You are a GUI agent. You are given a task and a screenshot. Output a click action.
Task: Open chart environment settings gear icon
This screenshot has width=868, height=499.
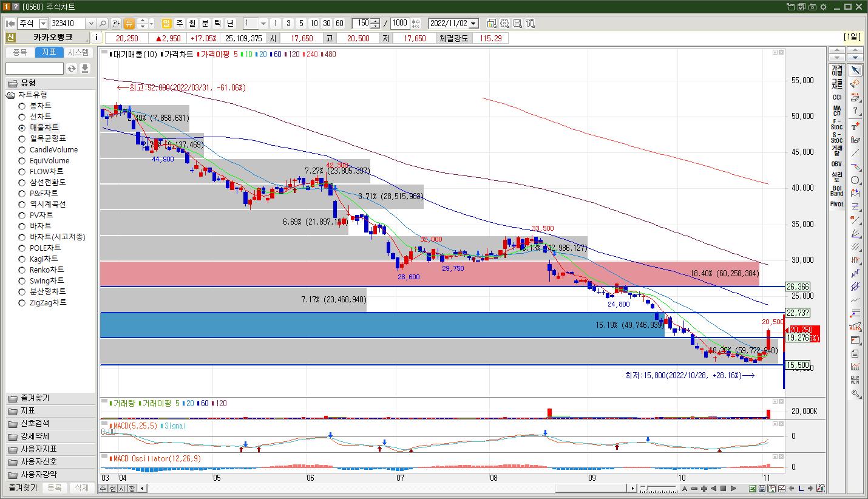pyautogui.click(x=504, y=23)
